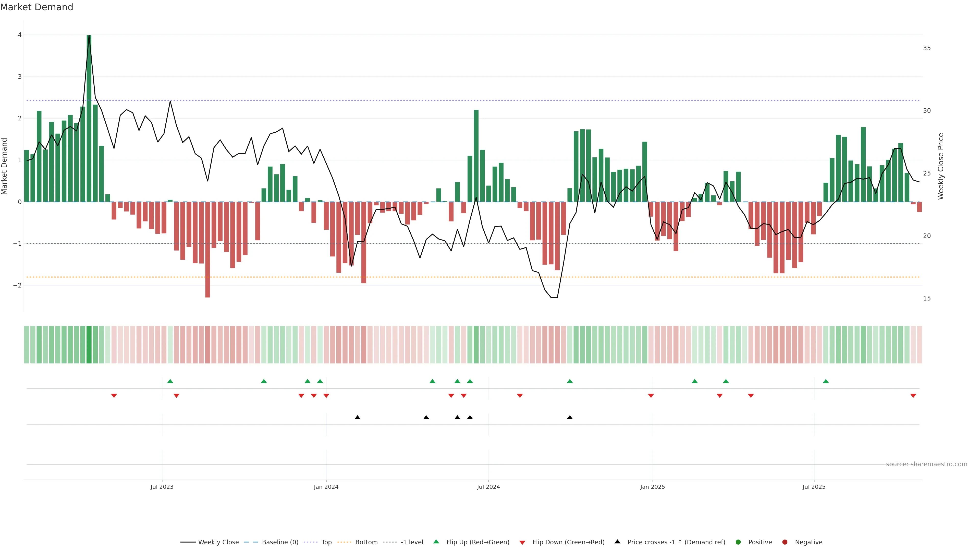
Task: Toggle the Top dotted line legend entry
Action: coord(326,542)
